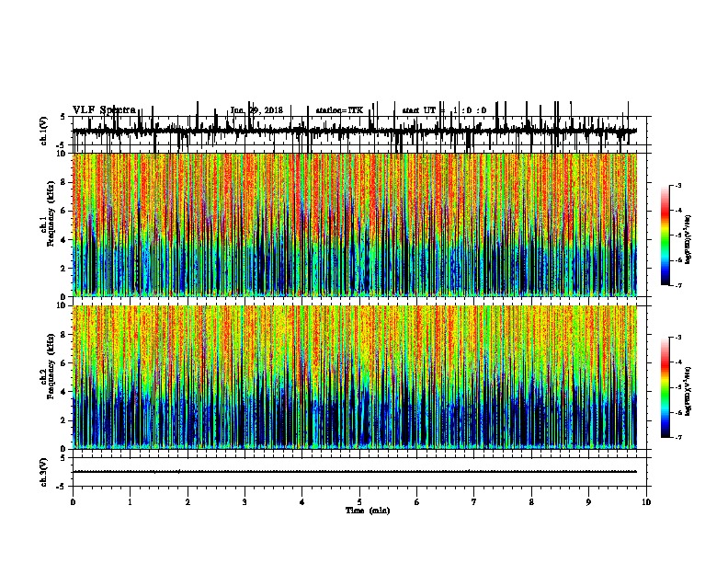Click the "Time (min)" x-axis label

pos(368,511)
